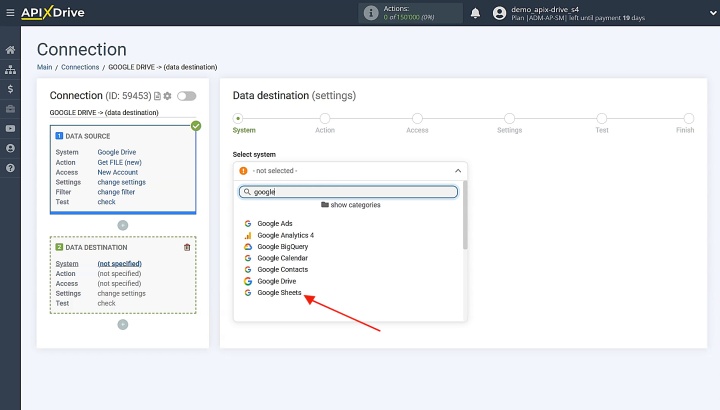Click plus button below Data Destination

123,325
